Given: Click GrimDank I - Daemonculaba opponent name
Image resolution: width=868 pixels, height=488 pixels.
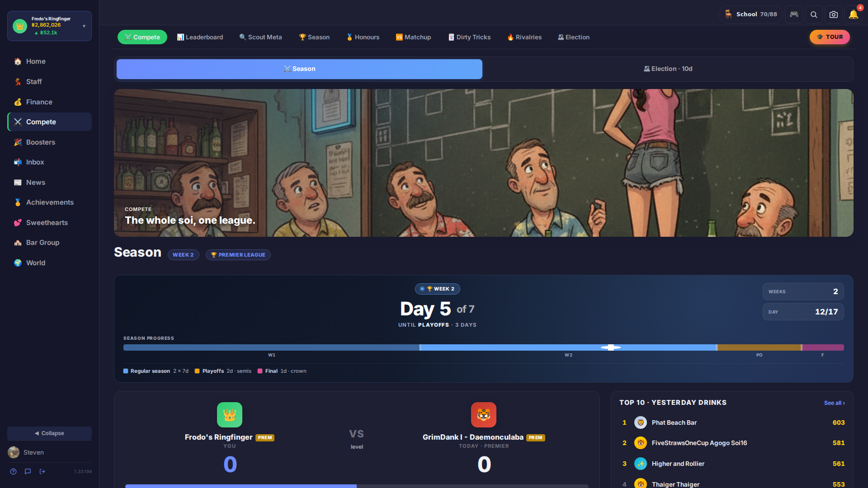Looking at the screenshot, I should tap(473, 437).
